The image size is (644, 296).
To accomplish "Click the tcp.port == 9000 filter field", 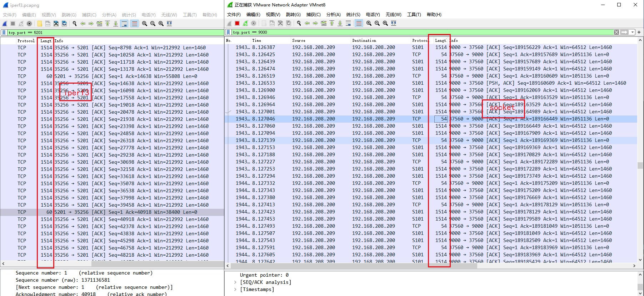I will coord(421,32).
